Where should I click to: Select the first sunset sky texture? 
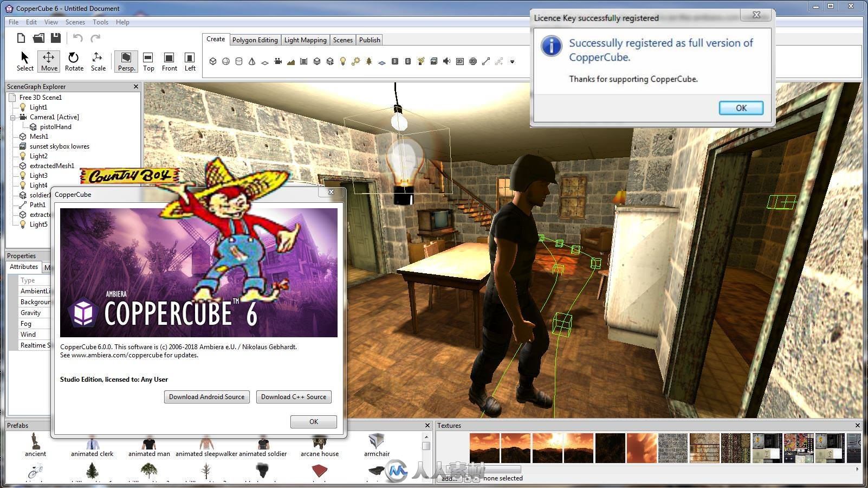pyautogui.click(x=484, y=448)
